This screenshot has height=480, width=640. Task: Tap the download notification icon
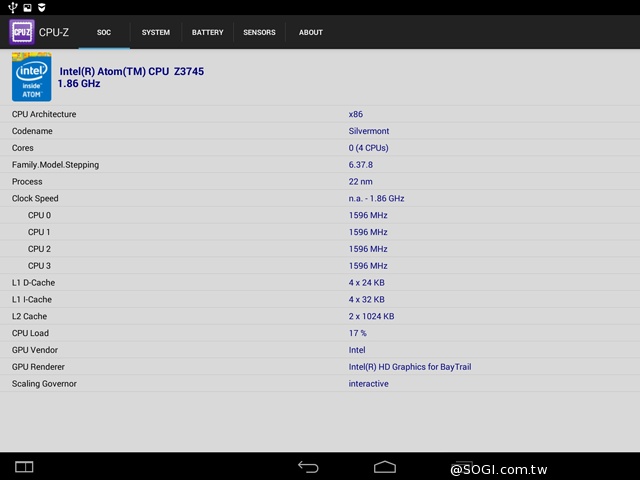click(41, 7)
